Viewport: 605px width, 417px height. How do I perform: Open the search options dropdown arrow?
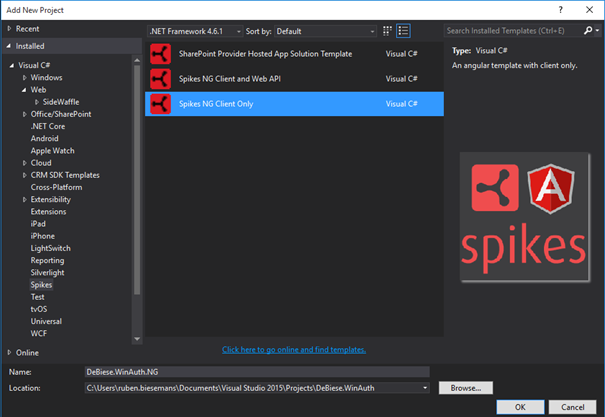point(597,30)
